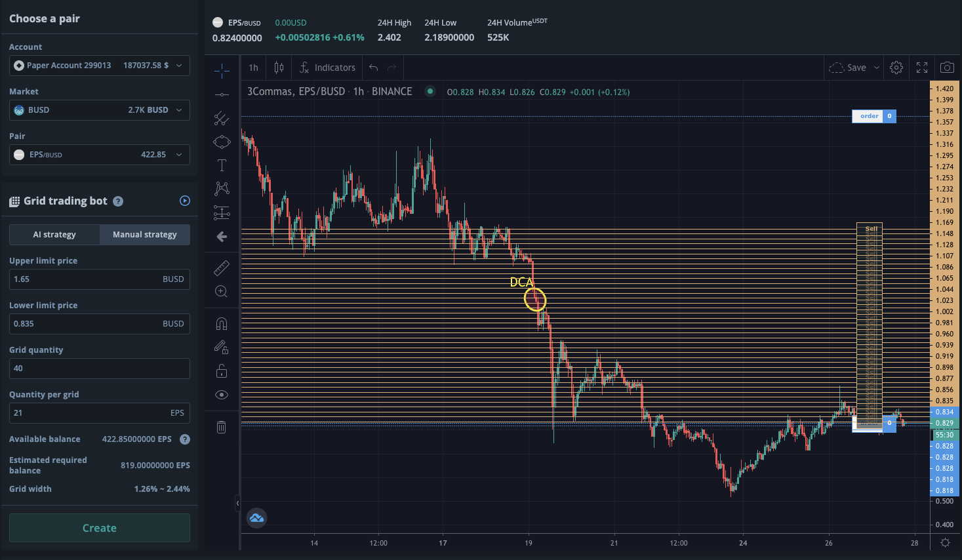Open the BUSD market dropdown
Screen dimensions: 962x560
pyautogui.click(x=100, y=110)
